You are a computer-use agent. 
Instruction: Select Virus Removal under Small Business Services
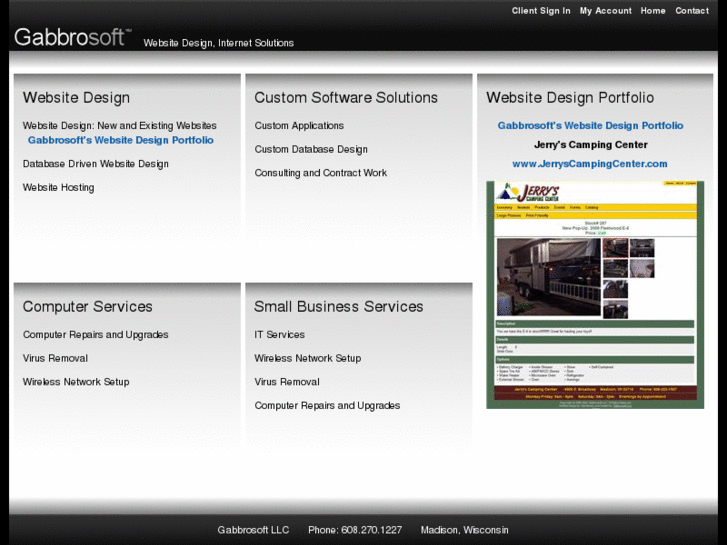[x=287, y=382]
